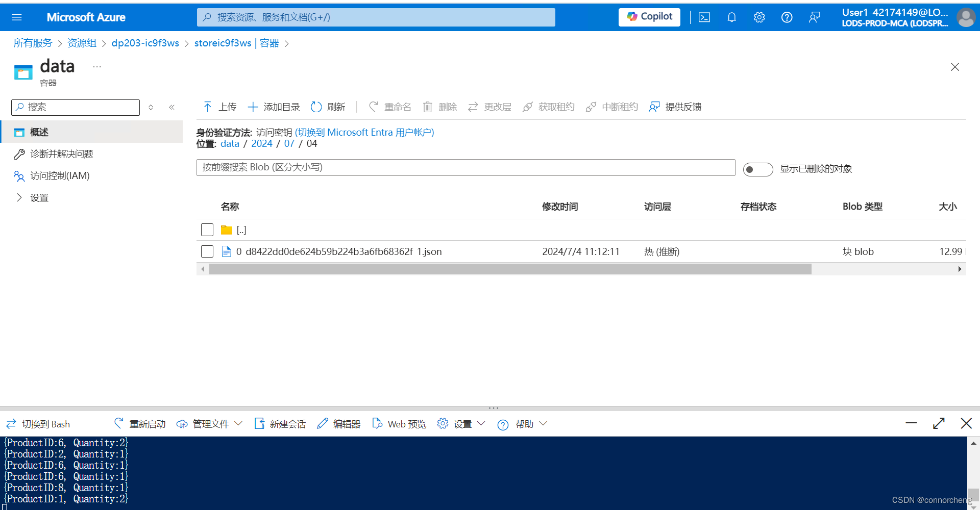
Task: Navigate to 2024 in location path
Action: click(261, 144)
